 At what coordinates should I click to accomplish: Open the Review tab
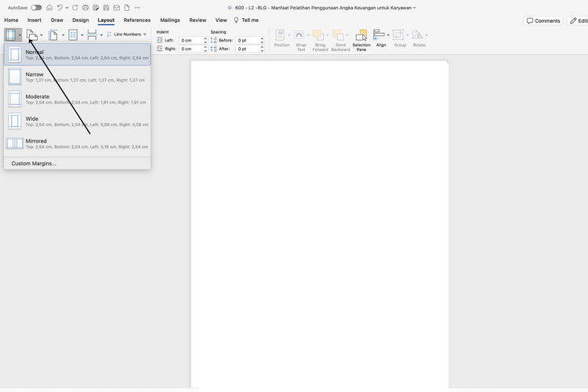click(x=198, y=20)
